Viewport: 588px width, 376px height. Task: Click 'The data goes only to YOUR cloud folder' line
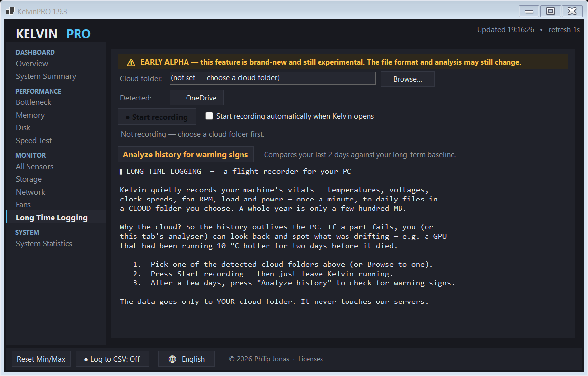(274, 301)
